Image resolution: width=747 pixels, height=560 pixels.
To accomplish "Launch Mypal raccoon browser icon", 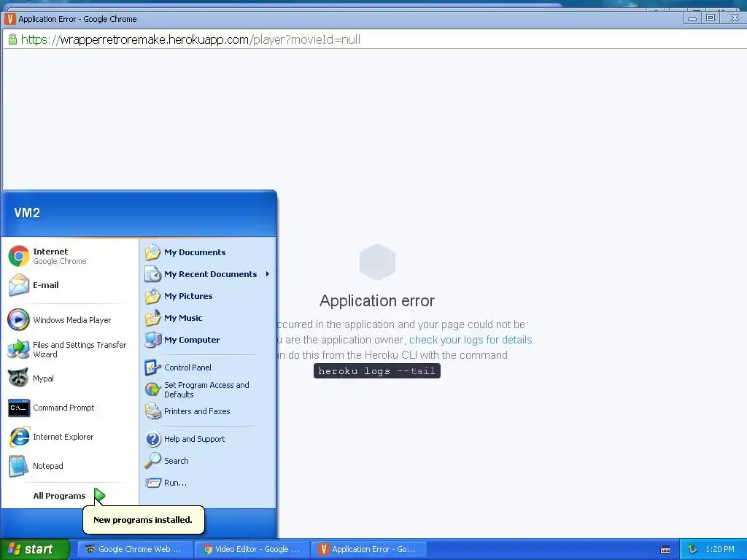I will (19, 378).
